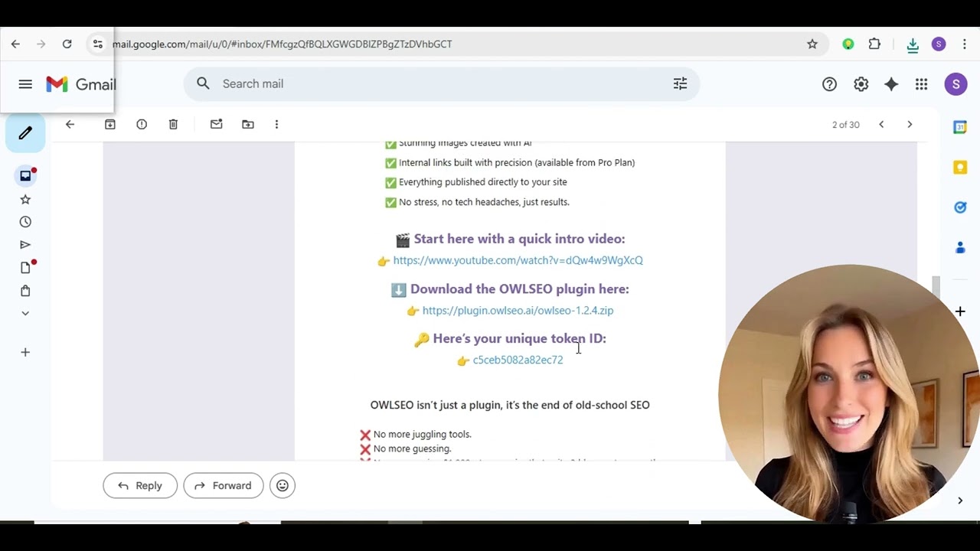
Task: Go back to inbox arrow
Action: 70,124
